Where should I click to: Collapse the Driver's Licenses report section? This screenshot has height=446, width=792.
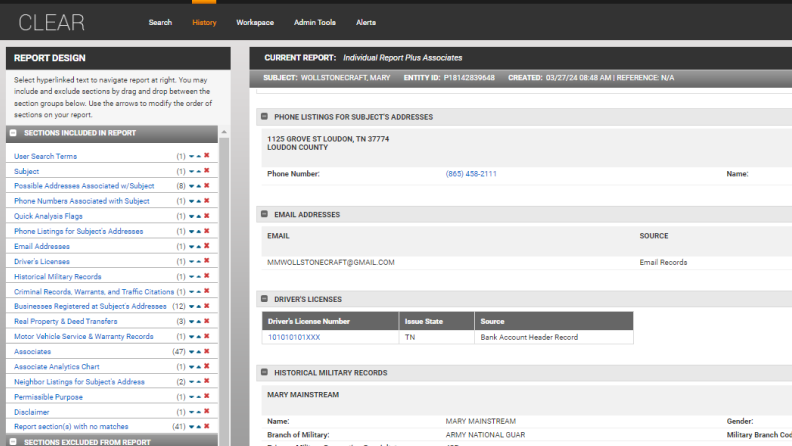[265, 298]
